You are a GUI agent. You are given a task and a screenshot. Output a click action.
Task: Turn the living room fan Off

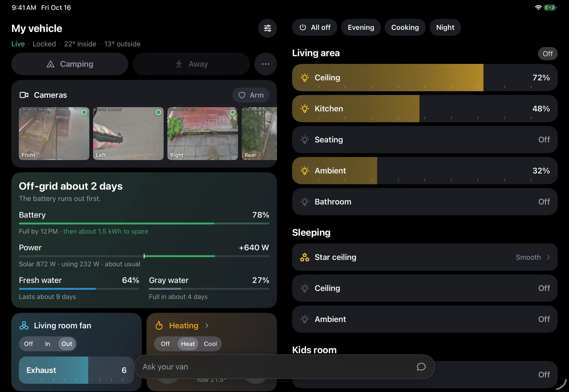[28, 344]
